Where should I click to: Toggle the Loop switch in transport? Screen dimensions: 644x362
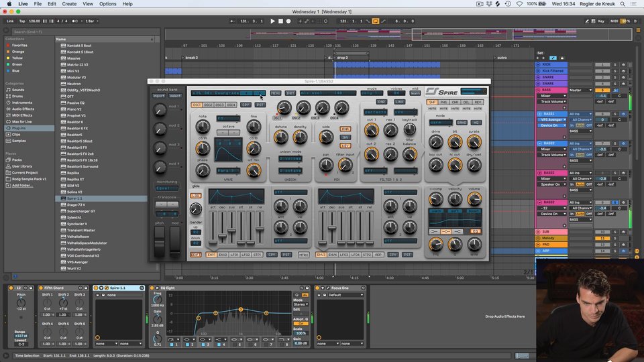376,21
